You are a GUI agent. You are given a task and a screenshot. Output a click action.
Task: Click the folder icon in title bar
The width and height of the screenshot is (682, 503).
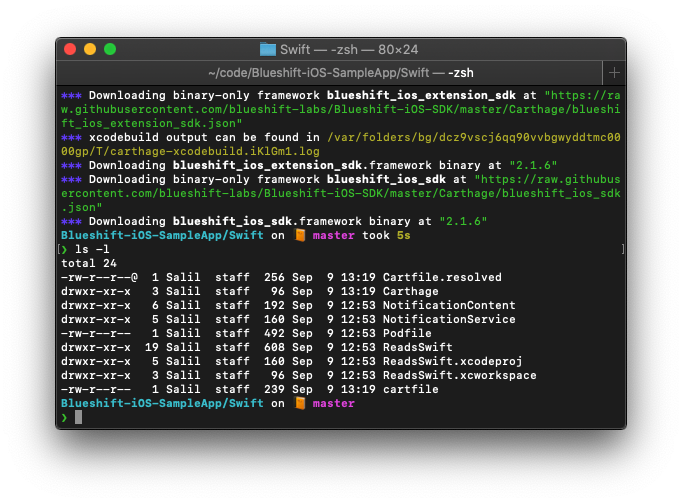coord(267,49)
